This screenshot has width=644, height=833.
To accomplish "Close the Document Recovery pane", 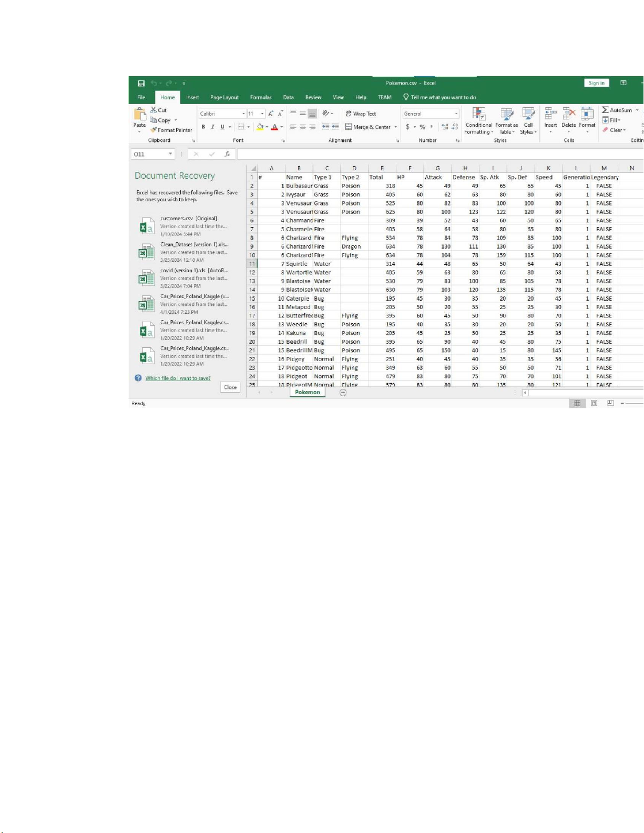I will [x=230, y=387].
